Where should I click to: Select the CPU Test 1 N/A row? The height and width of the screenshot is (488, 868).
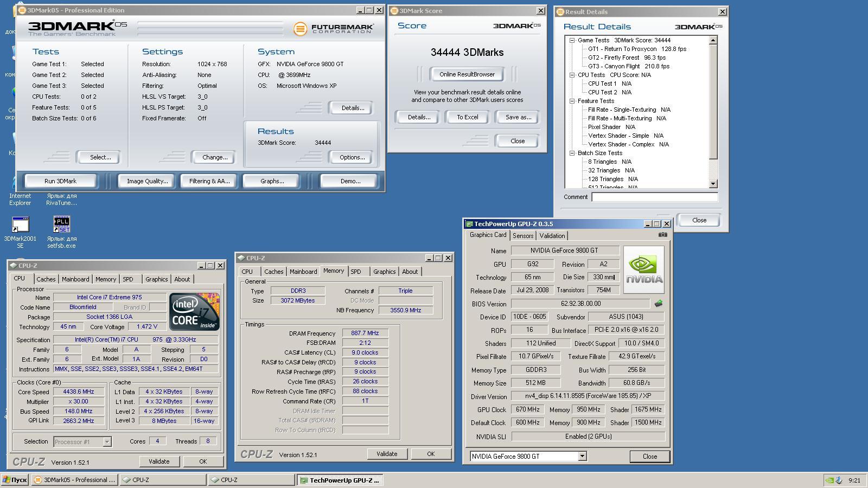click(x=610, y=84)
